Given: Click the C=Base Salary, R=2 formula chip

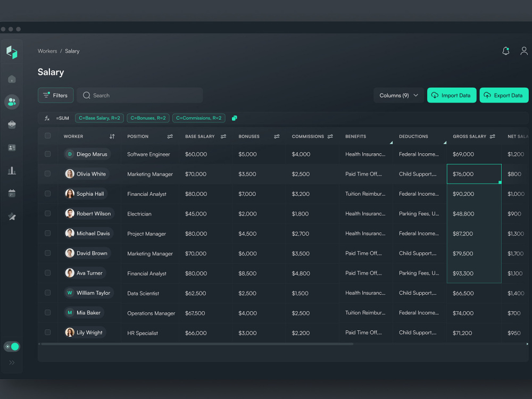Looking at the screenshot, I should point(99,118).
